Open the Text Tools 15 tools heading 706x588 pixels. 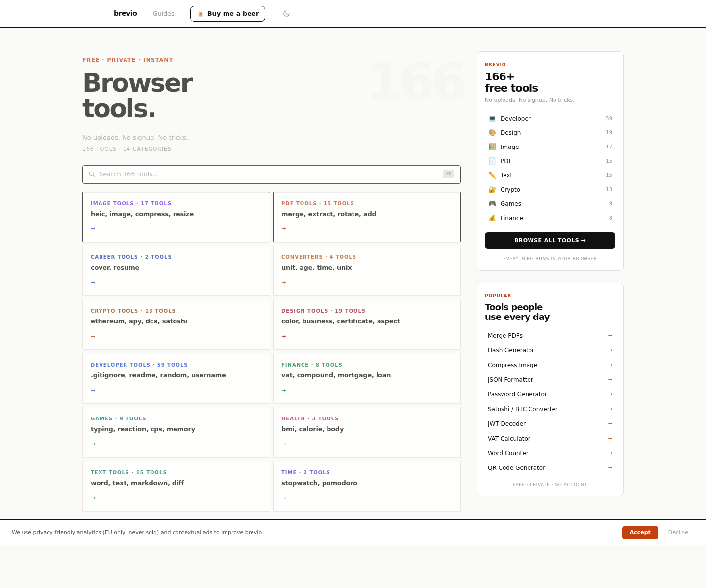[x=128, y=472]
